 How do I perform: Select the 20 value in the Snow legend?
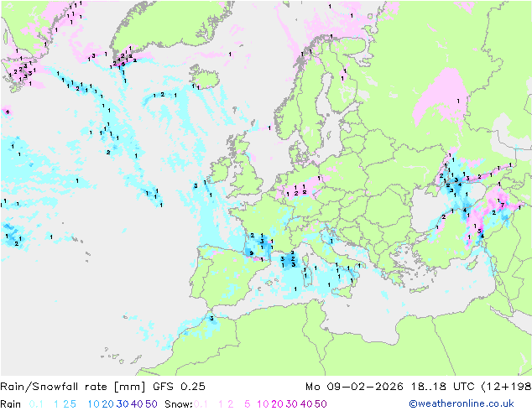[x=277, y=404]
